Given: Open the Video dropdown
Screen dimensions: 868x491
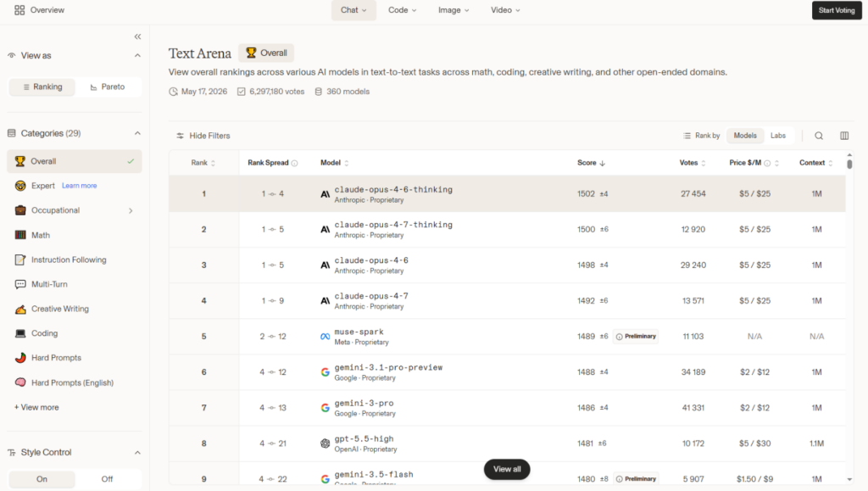Looking at the screenshot, I should tap(505, 10).
